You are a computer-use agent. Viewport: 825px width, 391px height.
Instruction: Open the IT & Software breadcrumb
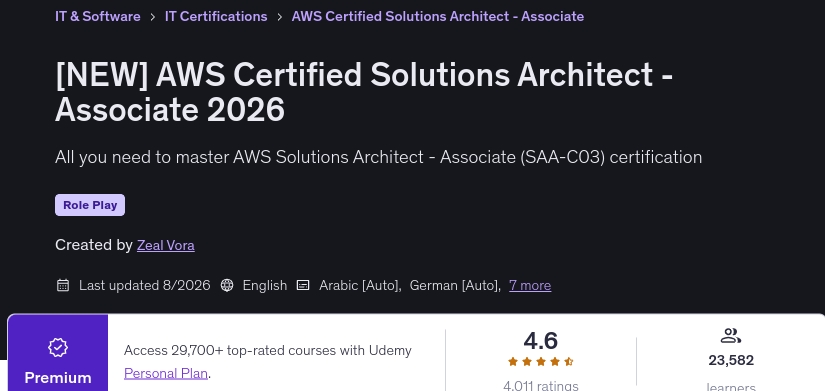(98, 16)
